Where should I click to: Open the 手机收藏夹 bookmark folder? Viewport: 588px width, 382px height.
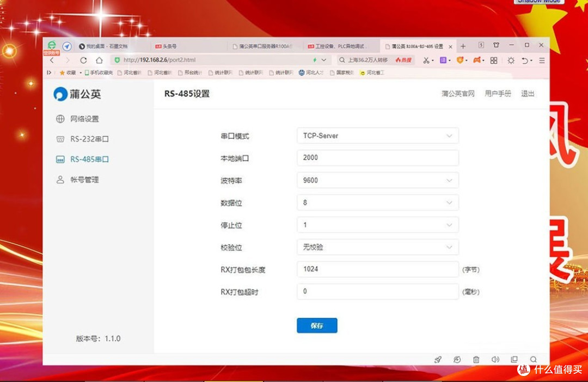click(98, 73)
